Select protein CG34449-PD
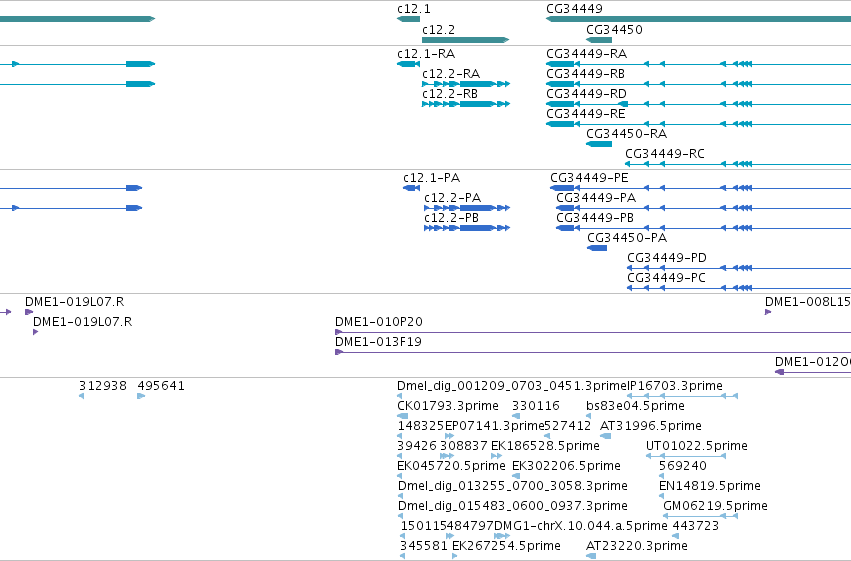 (667, 258)
